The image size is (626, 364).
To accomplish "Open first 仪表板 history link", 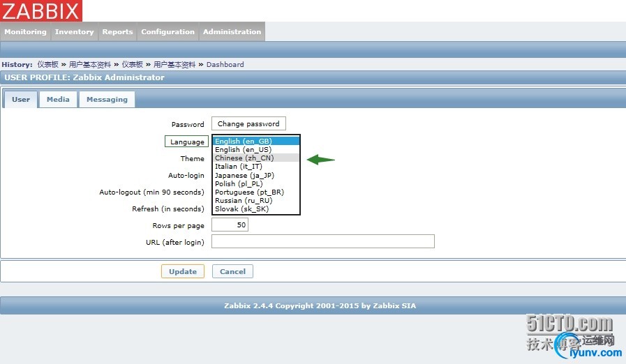I will [x=48, y=64].
